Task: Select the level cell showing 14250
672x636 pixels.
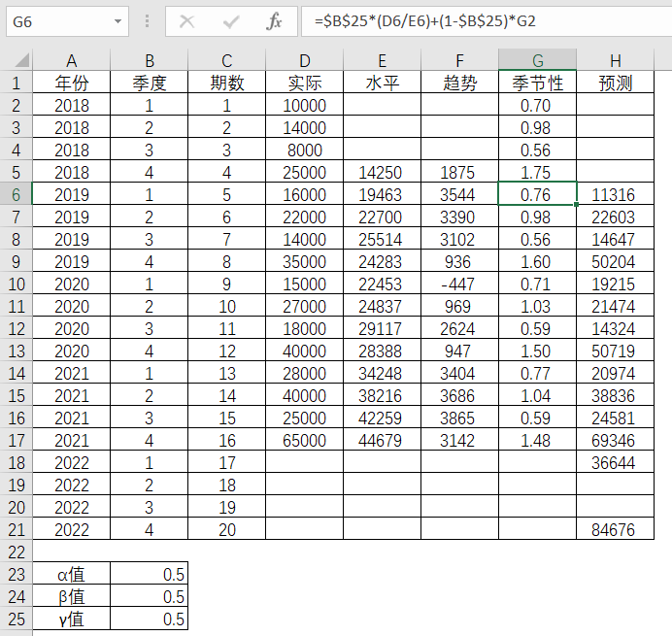Action: pos(382,172)
